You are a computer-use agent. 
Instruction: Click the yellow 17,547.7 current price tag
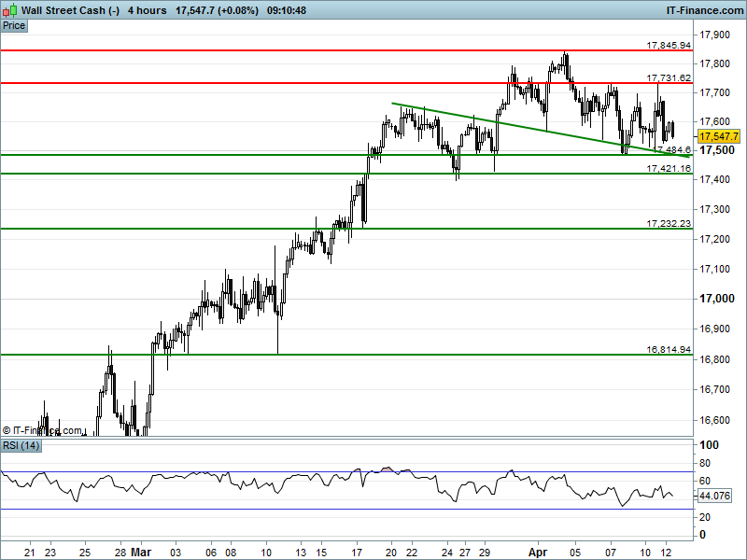(x=719, y=136)
